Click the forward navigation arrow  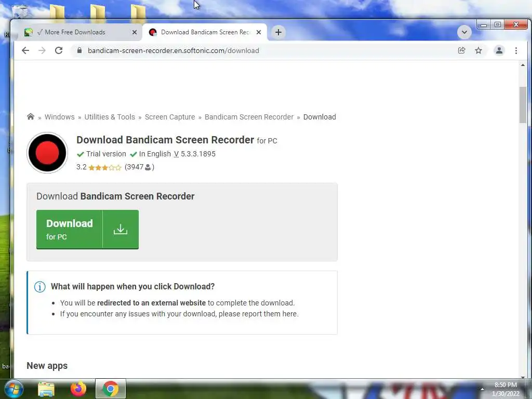point(42,50)
